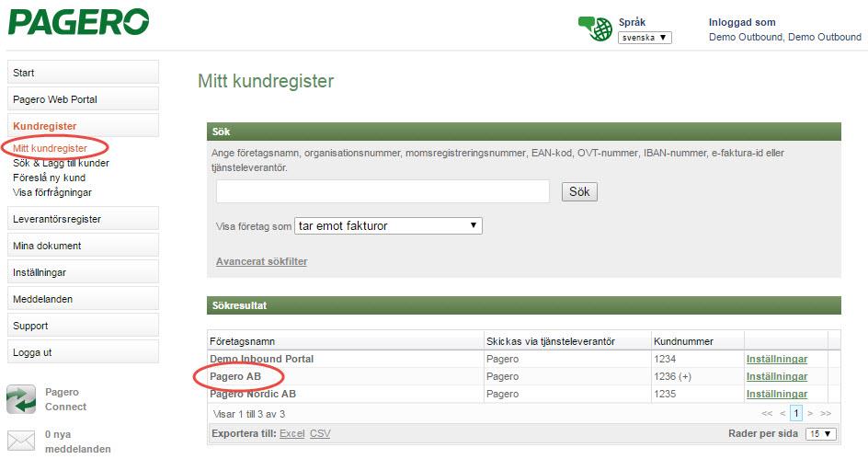Screen dimensions: 868x459
Task: Click into the customer search text field
Action: coord(383,191)
